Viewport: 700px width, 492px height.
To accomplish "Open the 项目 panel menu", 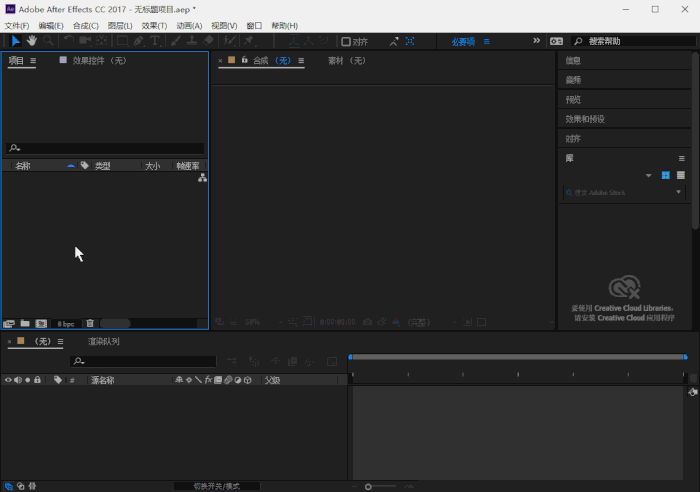I will (33, 61).
